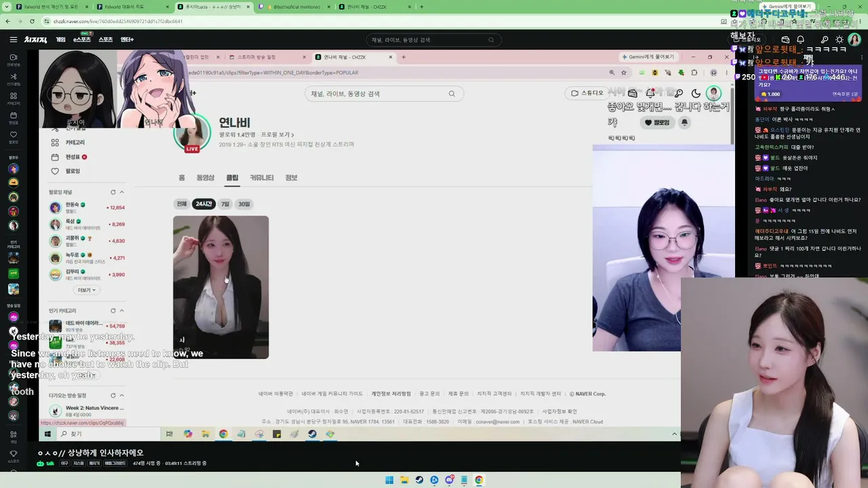Open the Week 2: Natus Vincere schedule entry
868x488 pixels.
tap(87, 411)
